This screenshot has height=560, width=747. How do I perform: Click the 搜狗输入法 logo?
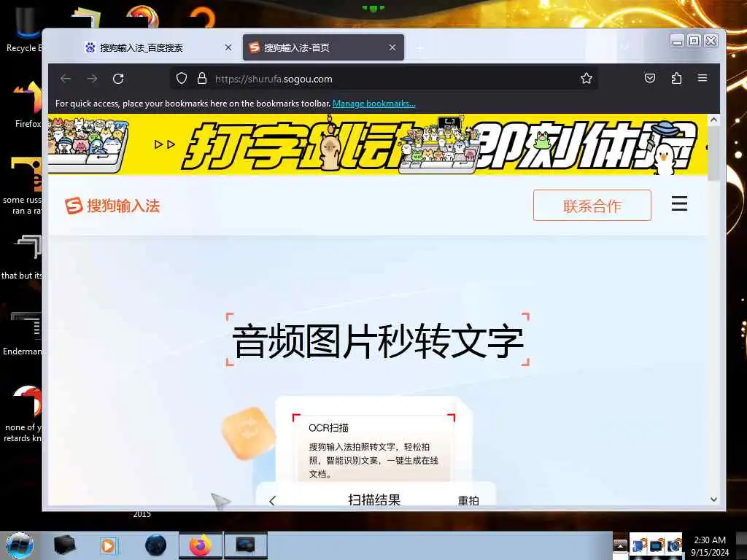click(112, 206)
